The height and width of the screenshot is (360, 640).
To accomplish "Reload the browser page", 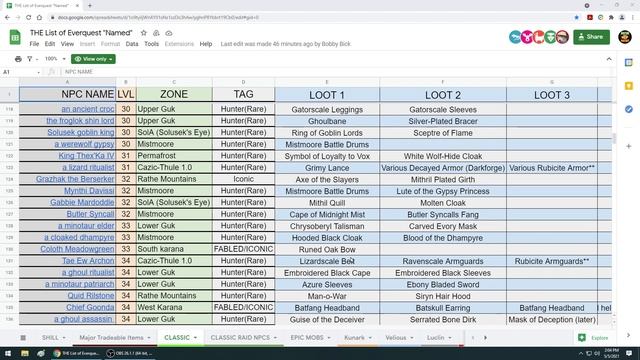I will pos(29,18).
